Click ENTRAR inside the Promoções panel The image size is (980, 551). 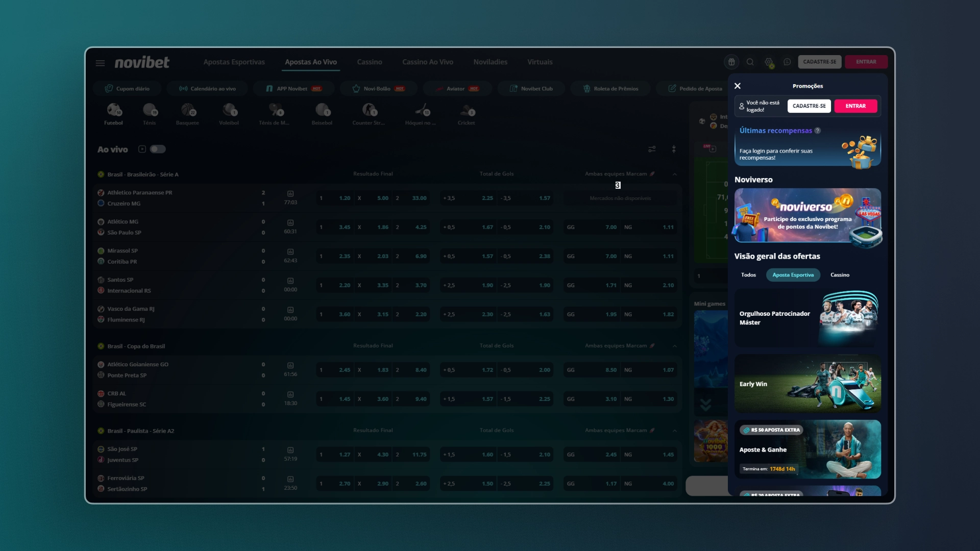click(856, 106)
